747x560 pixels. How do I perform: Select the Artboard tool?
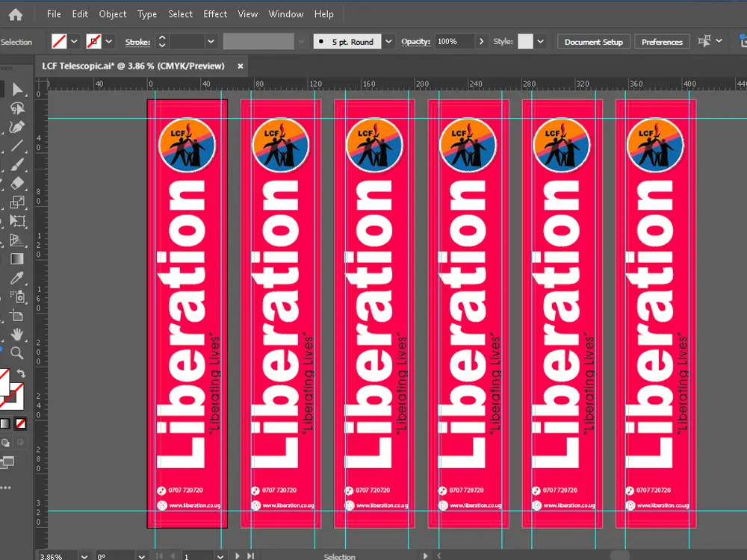17,315
